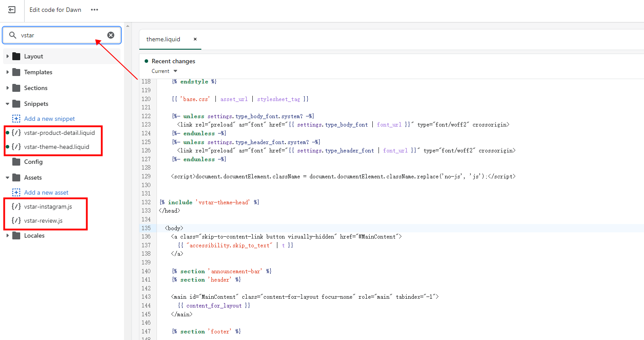Collapse the Assets folder arrow
Image resolution: width=644 pixels, height=340 pixels.
[7, 177]
